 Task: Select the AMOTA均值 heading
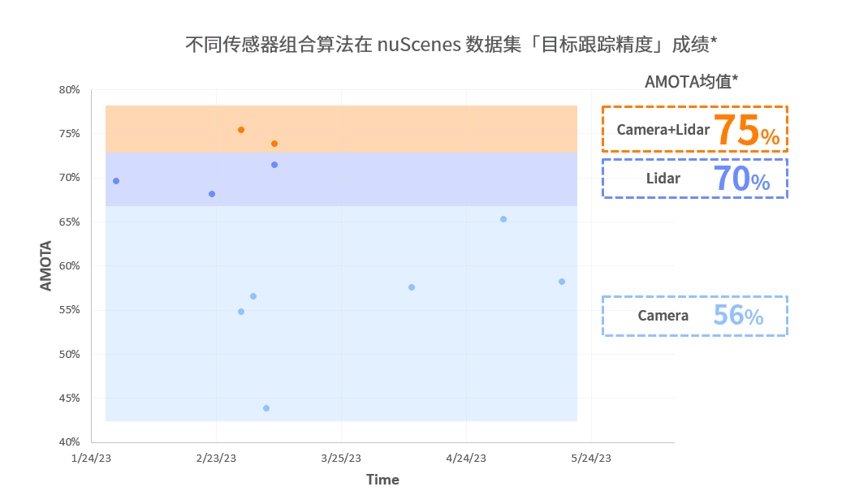(691, 81)
